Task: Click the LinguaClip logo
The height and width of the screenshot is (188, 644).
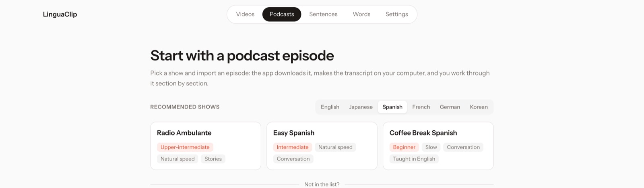Action: 60,14
